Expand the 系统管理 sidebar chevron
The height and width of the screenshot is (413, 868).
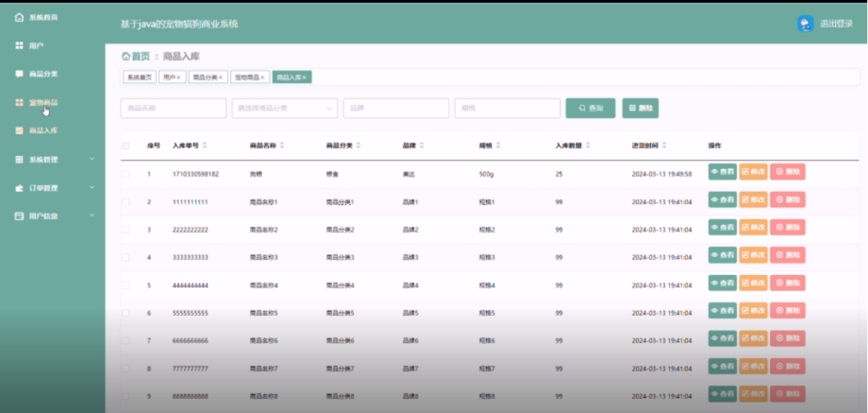(x=92, y=159)
